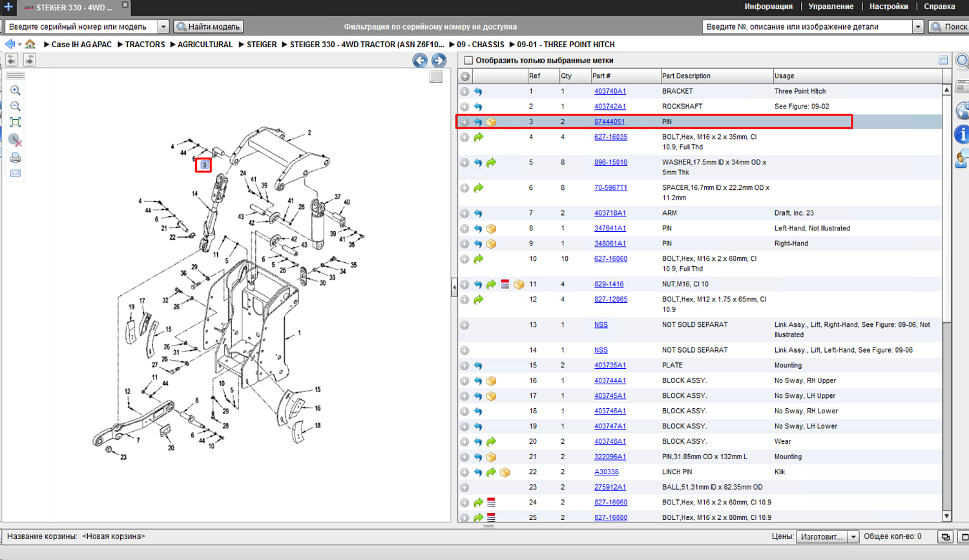
Task: Open the Информация menu
Action: [769, 6]
